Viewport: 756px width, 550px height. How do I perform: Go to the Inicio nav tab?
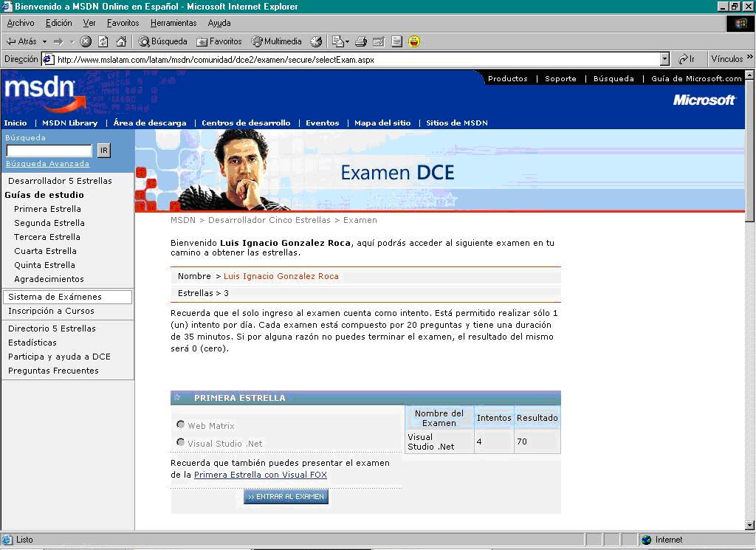pos(16,123)
